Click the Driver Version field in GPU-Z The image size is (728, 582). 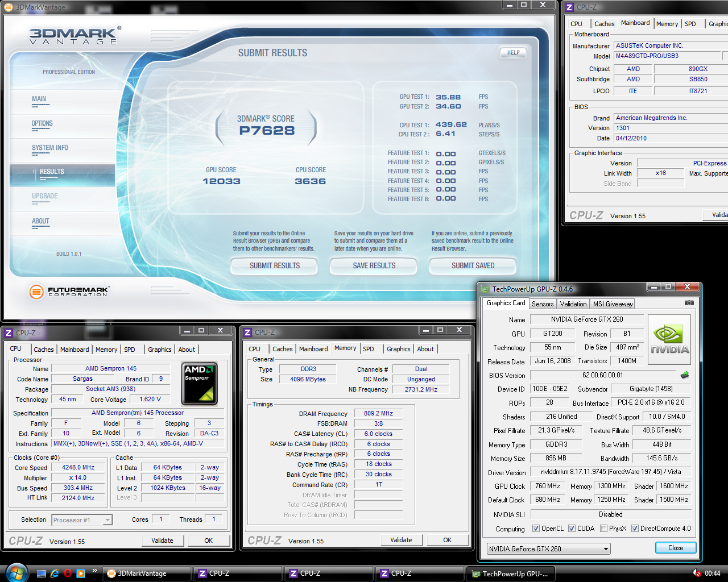(x=611, y=472)
